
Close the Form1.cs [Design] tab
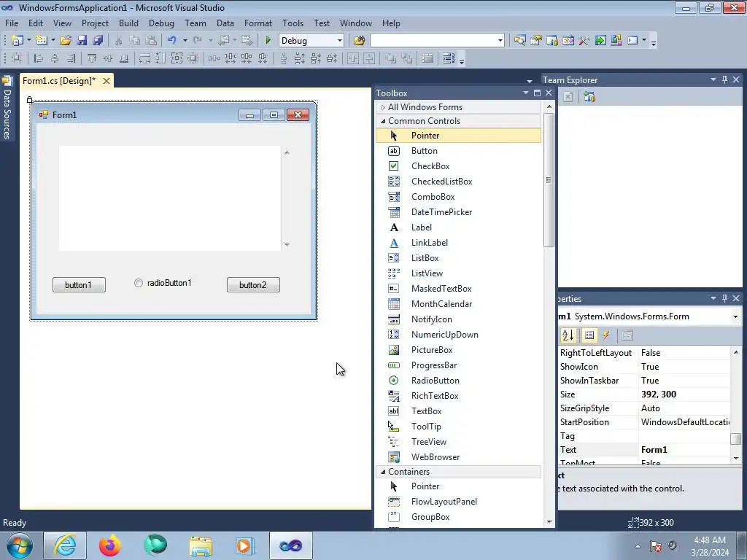coord(107,81)
